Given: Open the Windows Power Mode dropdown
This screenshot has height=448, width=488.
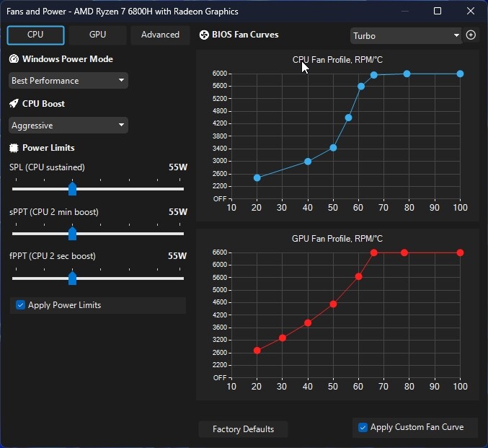Looking at the screenshot, I should click(68, 81).
